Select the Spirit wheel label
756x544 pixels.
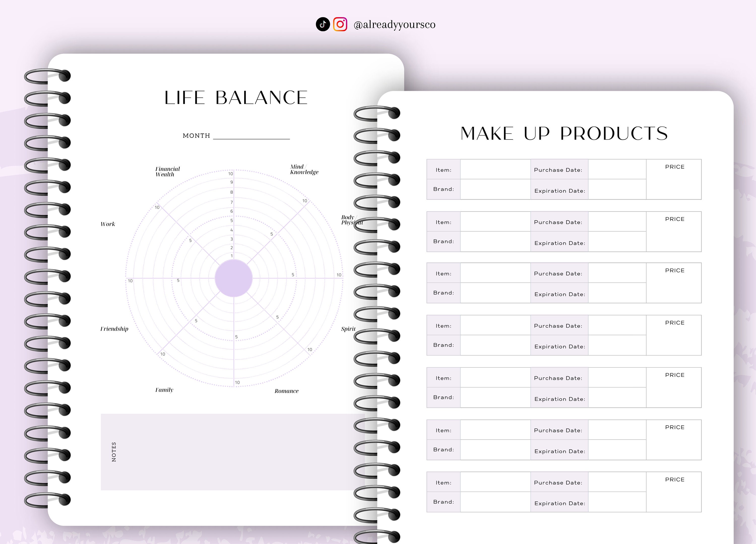coord(348,329)
